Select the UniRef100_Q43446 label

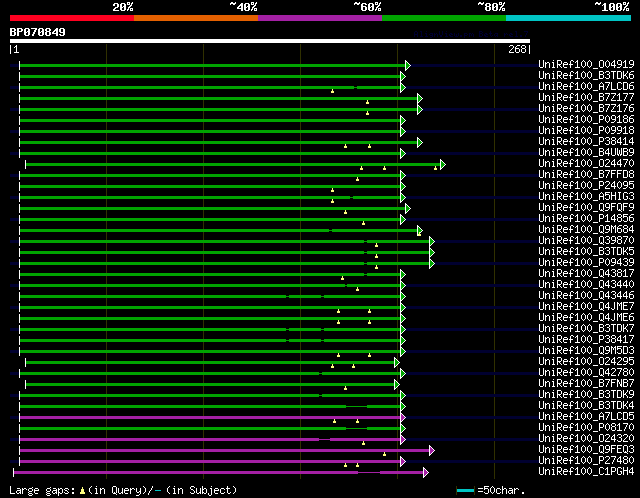pos(586,296)
